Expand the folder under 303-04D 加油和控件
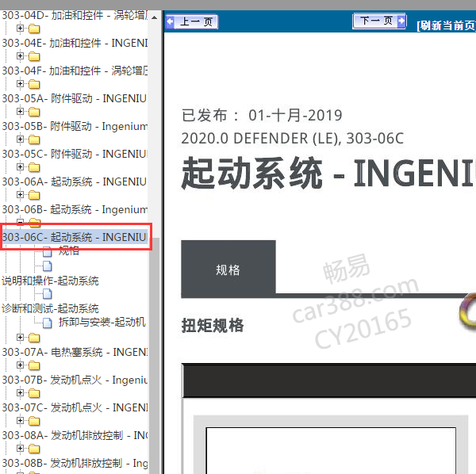 pos(20,29)
